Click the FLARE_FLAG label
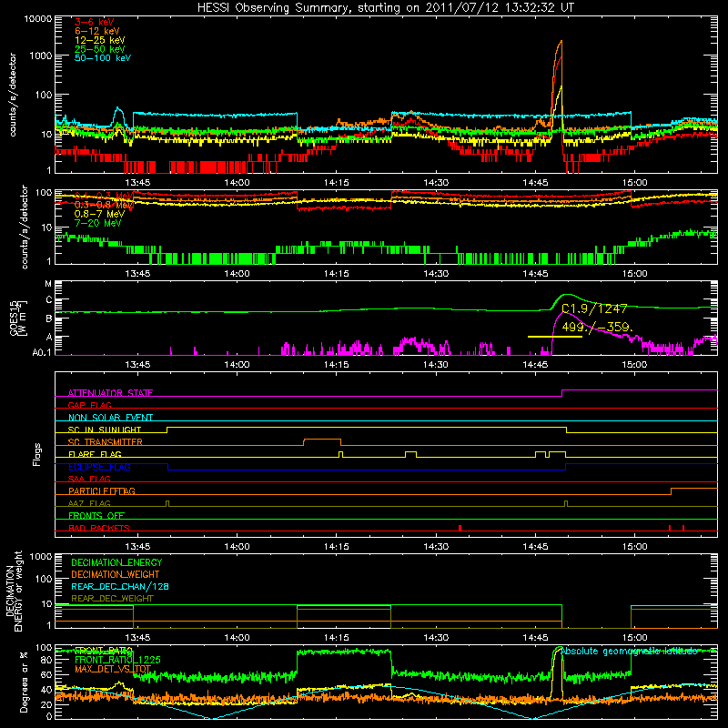The image size is (728, 728). pyautogui.click(x=95, y=454)
